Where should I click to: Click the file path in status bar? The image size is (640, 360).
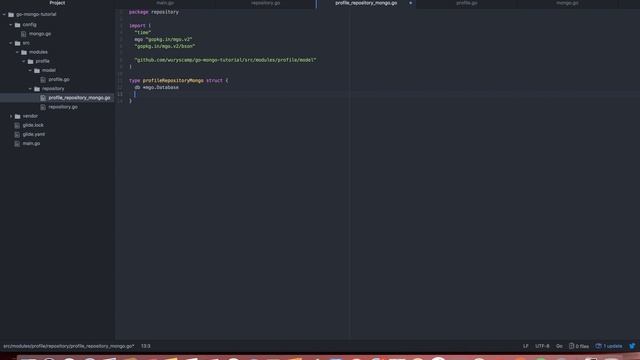pyautogui.click(x=69, y=346)
